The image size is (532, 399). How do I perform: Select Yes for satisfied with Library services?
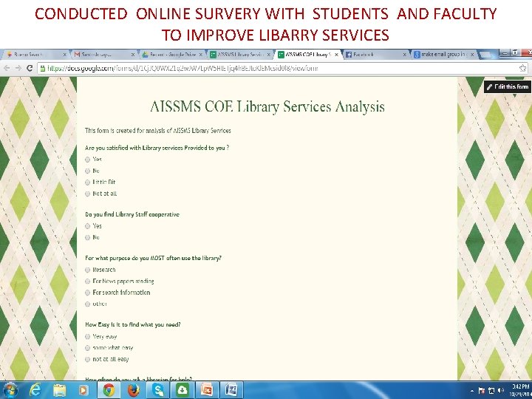click(x=87, y=160)
